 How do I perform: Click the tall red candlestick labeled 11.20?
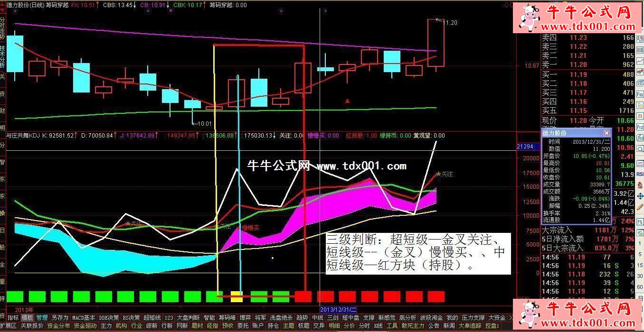click(436, 43)
